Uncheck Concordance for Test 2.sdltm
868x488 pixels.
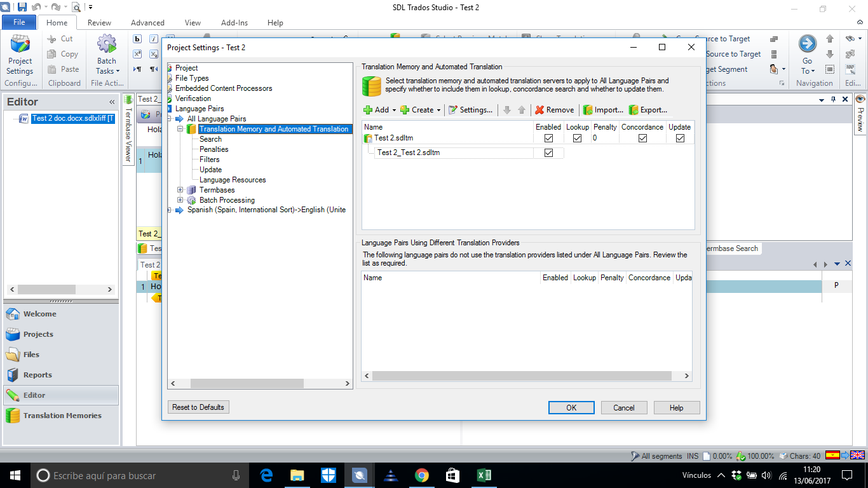click(x=642, y=138)
